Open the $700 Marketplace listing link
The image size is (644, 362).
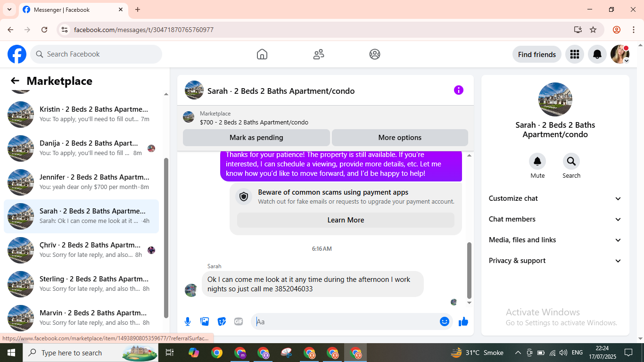click(x=254, y=122)
